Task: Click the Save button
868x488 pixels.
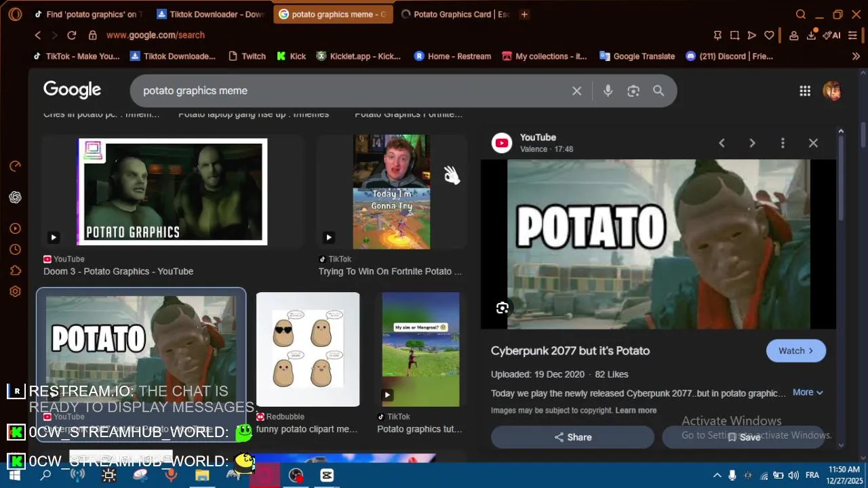Action: point(744,437)
